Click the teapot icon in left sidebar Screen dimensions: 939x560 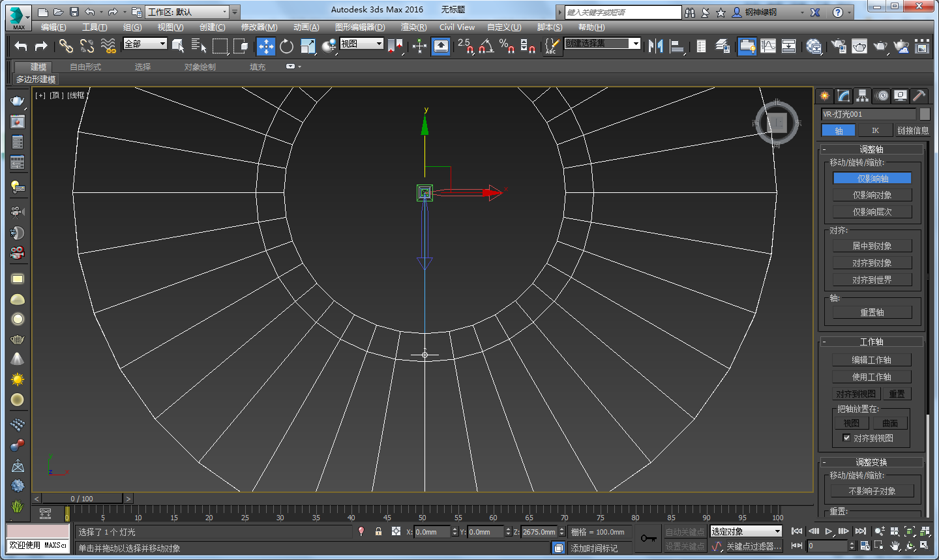[x=18, y=101]
